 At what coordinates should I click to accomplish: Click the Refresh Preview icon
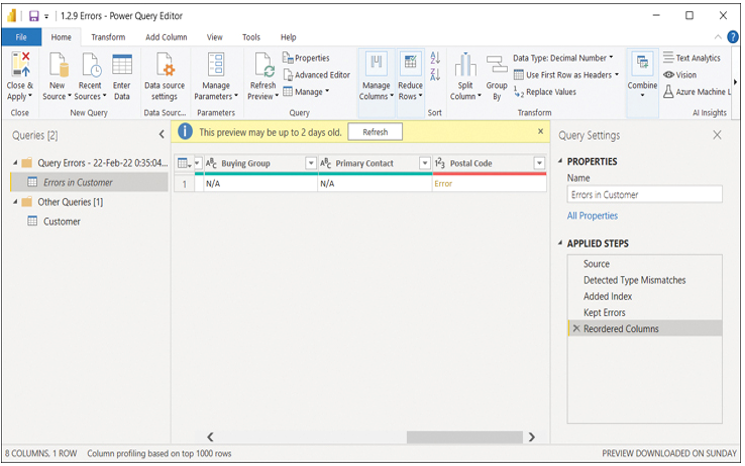pos(263,65)
